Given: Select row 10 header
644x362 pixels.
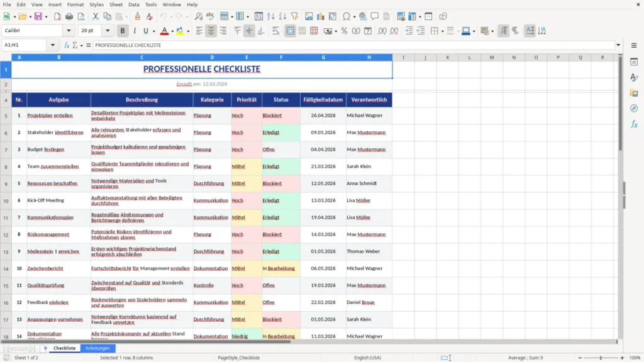Looking at the screenshot, I should pos(6,200).
